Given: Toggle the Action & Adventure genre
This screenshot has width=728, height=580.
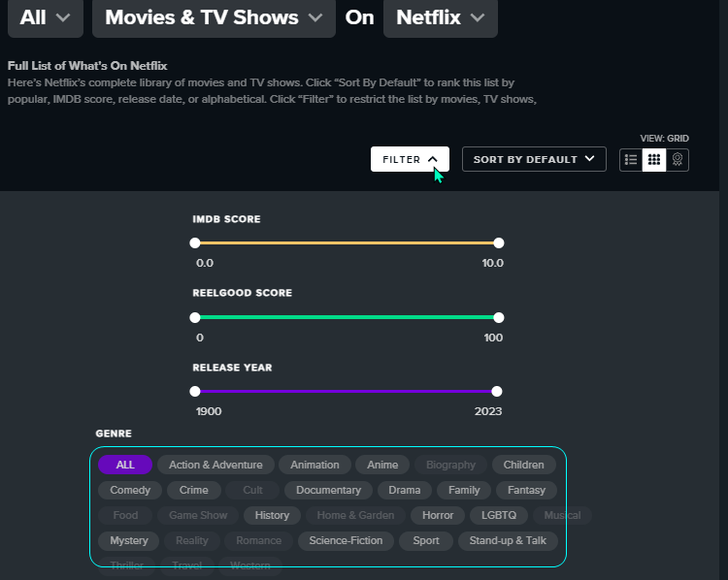Looking at the screenshot, I should pos(215,465).
